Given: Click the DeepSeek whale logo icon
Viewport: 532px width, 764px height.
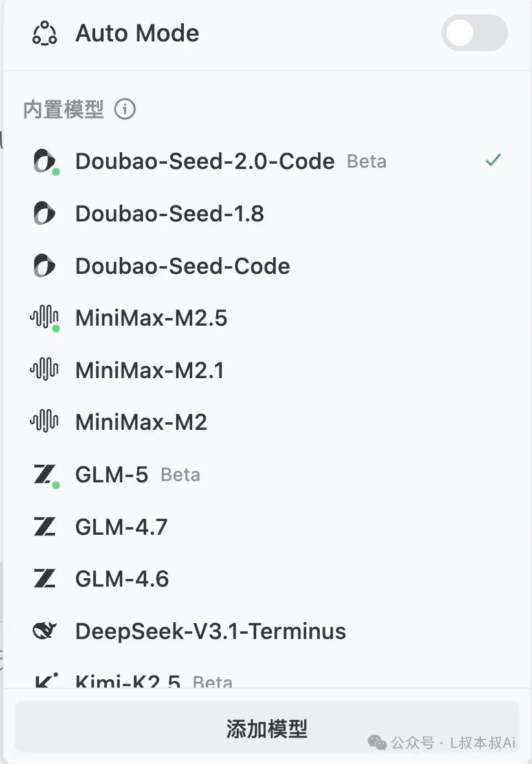Looking at the screenshot, I should [45, 631].
